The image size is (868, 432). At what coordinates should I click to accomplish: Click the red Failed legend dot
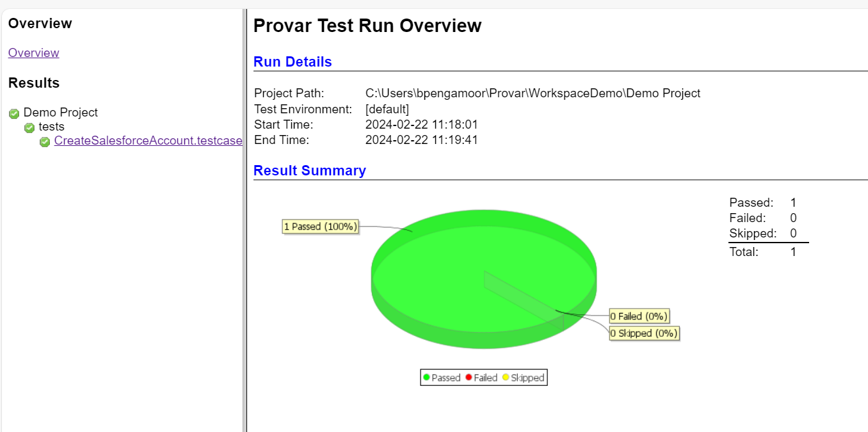point(469,378)
